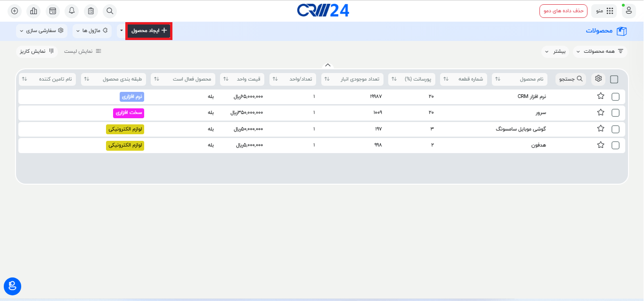Screen dimensions: 644x301
Task: Switch to نمایش کاریز view
Action: click(x=37, y=51)
